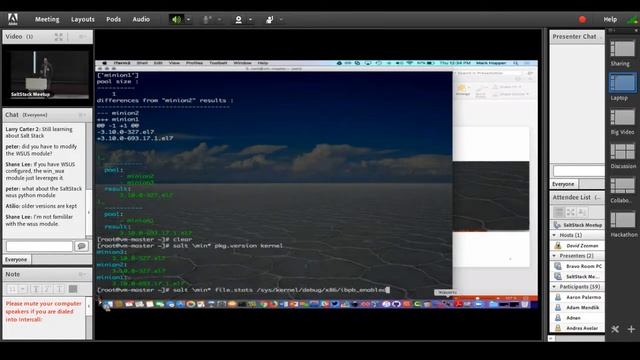Click the Chat message input field

(39, 246)
